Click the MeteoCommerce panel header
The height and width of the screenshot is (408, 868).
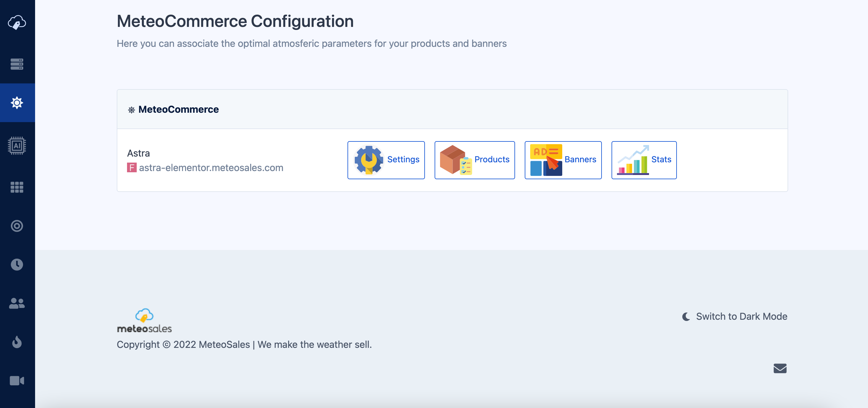[x=178, y=109]
